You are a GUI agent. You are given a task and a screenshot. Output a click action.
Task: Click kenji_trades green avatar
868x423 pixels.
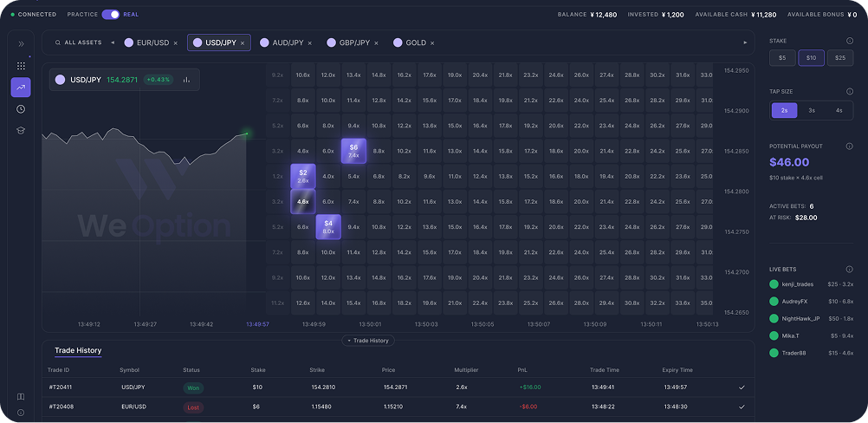pos(774,284)
